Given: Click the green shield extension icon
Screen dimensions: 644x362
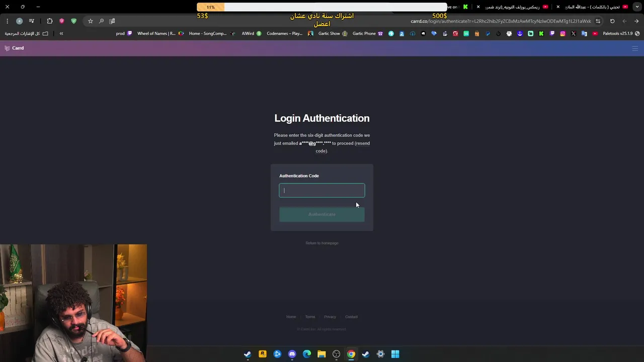Looking at the screenshot, I should (73, 21).
